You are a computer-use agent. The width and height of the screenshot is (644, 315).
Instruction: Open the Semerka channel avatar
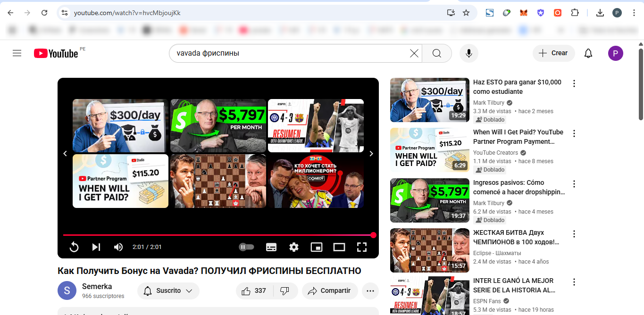(x=67, y=290)
